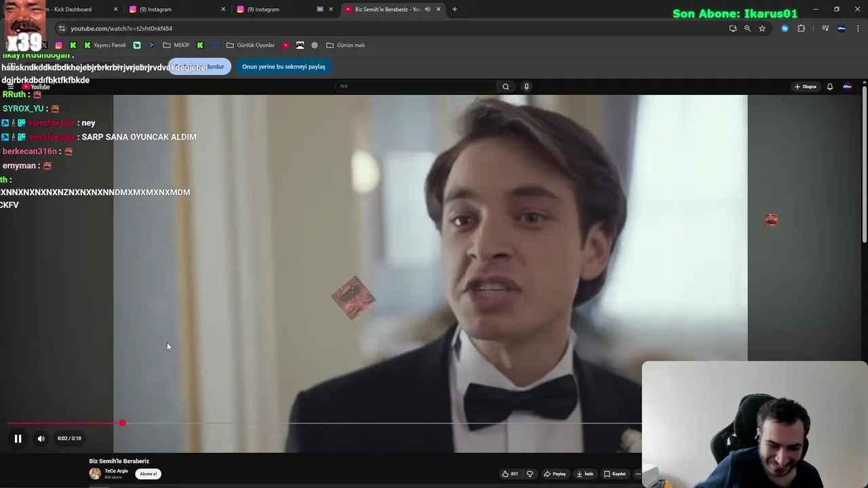Open the game controller bookmark icon
This screenshot has width=868, height=488.
tap(300, 45)
